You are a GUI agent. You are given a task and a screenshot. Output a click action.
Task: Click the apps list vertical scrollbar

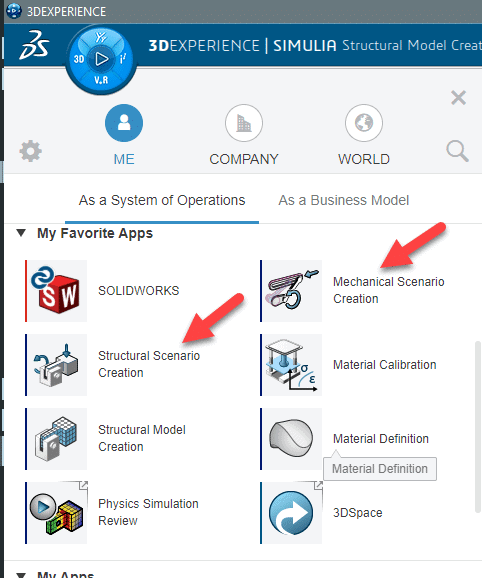[x=478, y=427]
